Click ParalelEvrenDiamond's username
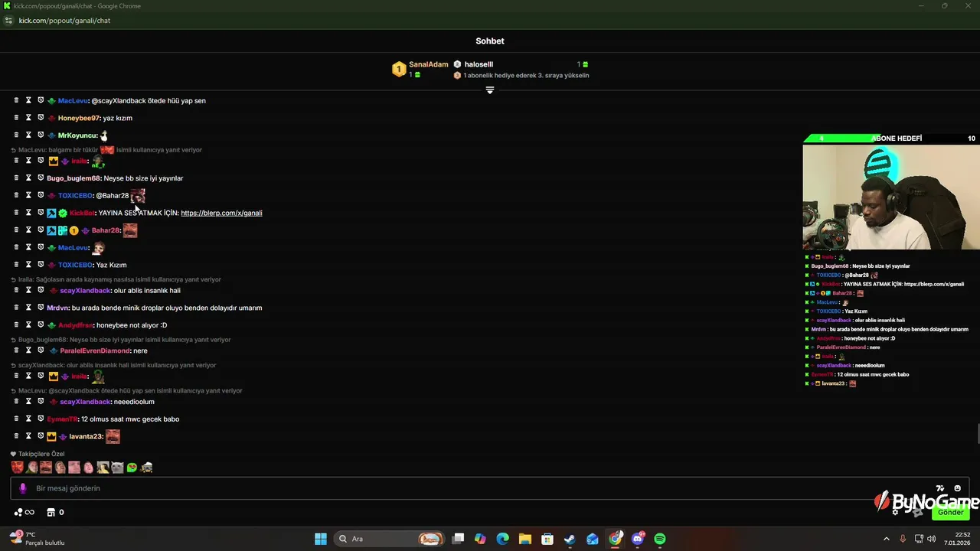This screenshot has width=980, height=551. pyautogui.click(x=95, y=350)
